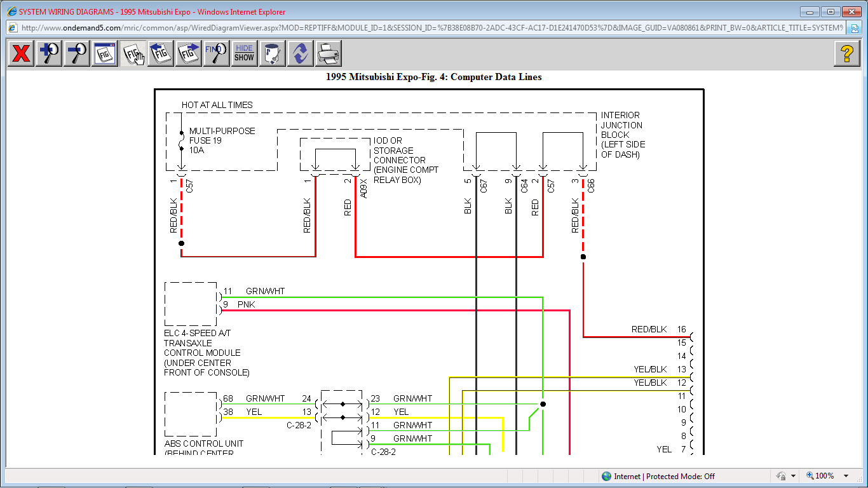
Task: Click the 'BLK' wire label beside C64
Action: coord(509,206)
